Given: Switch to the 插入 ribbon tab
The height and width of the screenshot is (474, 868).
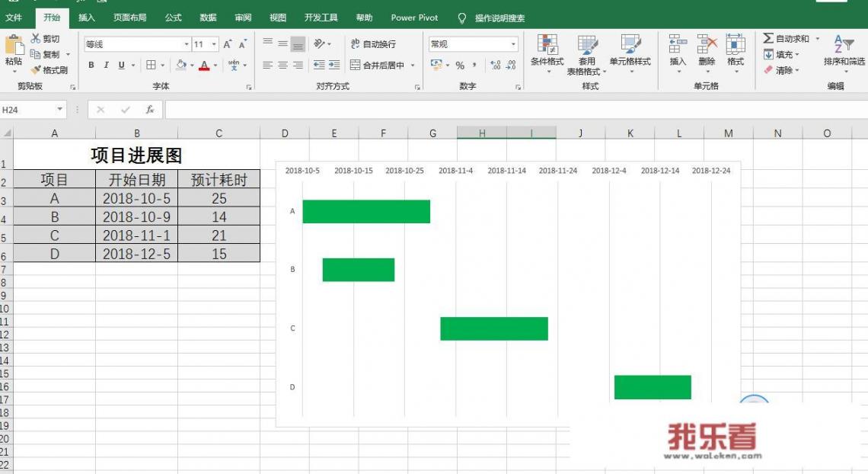Looking at the screenshot, I should click(x=86, y=18).
